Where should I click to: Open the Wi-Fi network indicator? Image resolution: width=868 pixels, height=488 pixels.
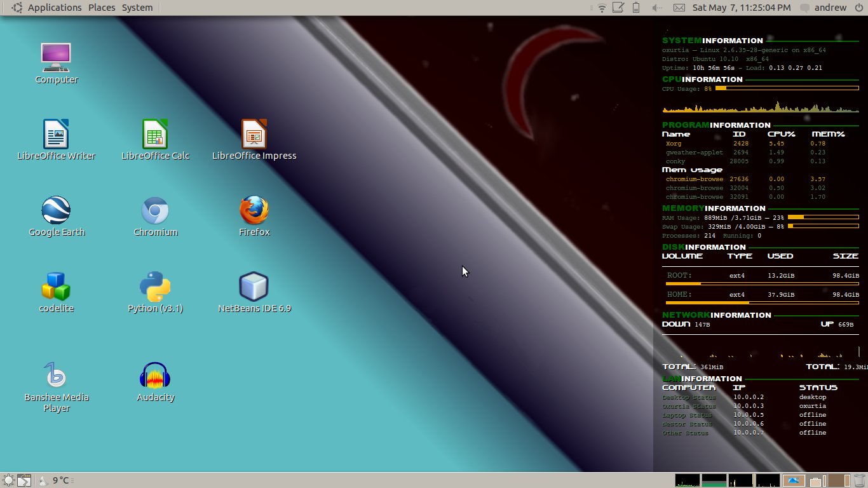pos(602,8)
